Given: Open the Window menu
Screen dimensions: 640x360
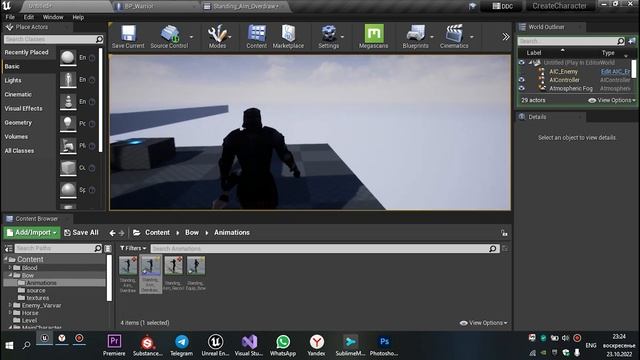Looking at the screenshot, I should coord(53,17).
